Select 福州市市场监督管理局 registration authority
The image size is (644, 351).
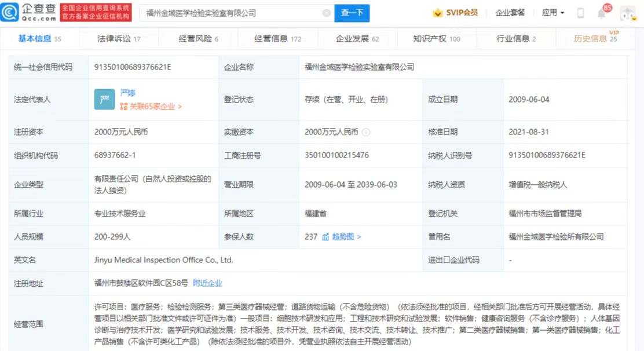[545, 214]
